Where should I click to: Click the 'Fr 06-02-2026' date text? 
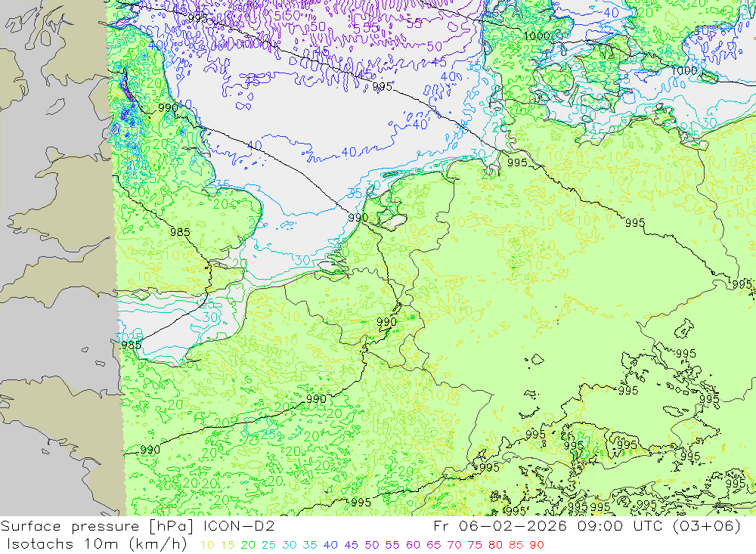[x=500, y=525]
